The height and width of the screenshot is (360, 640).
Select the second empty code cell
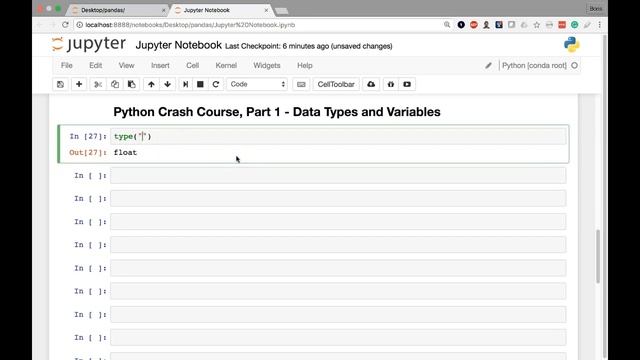tap(338, 199)
